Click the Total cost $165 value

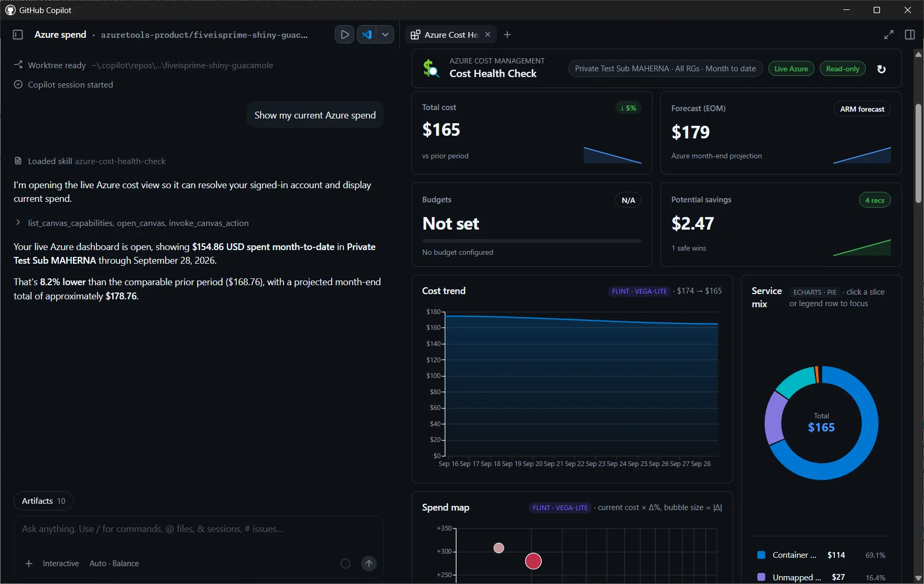point(441,129)
